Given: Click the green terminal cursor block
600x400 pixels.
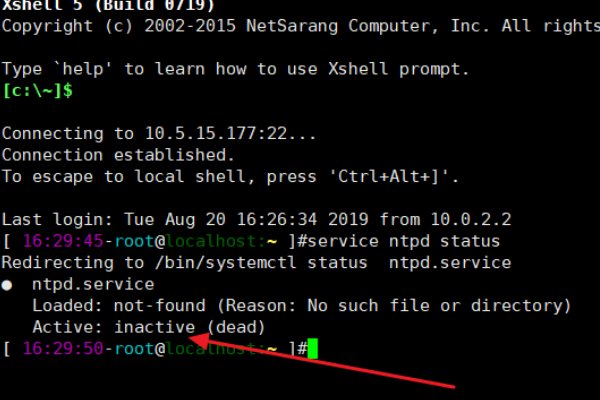Looking at the screenshot, I should (312, 348).
